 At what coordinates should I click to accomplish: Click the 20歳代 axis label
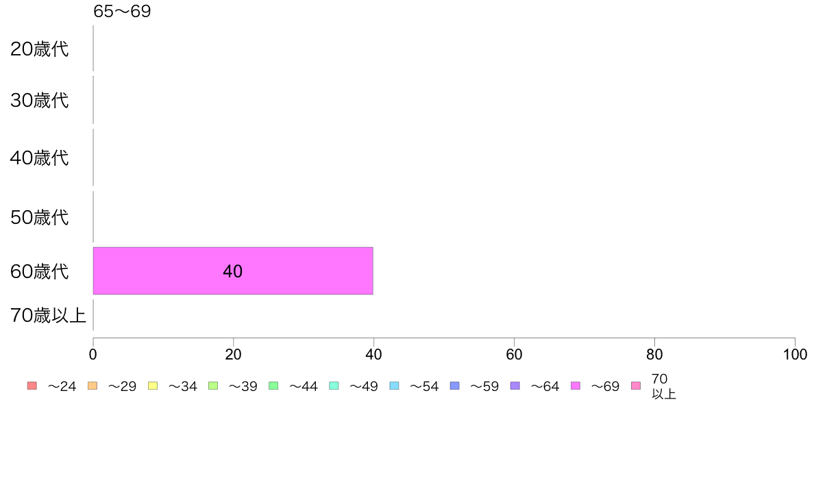pyautogui.click(x=40, y=49)
